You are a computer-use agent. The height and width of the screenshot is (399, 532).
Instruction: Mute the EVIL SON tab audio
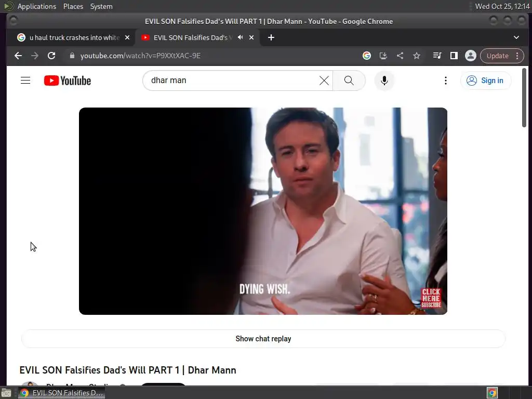point(240,37)
